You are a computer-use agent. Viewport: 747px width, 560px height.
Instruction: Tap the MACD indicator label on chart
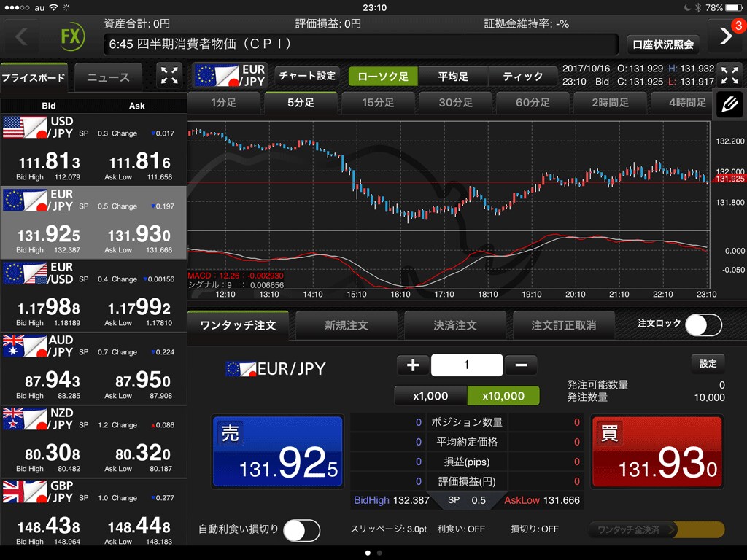click(x=236, y=275)
